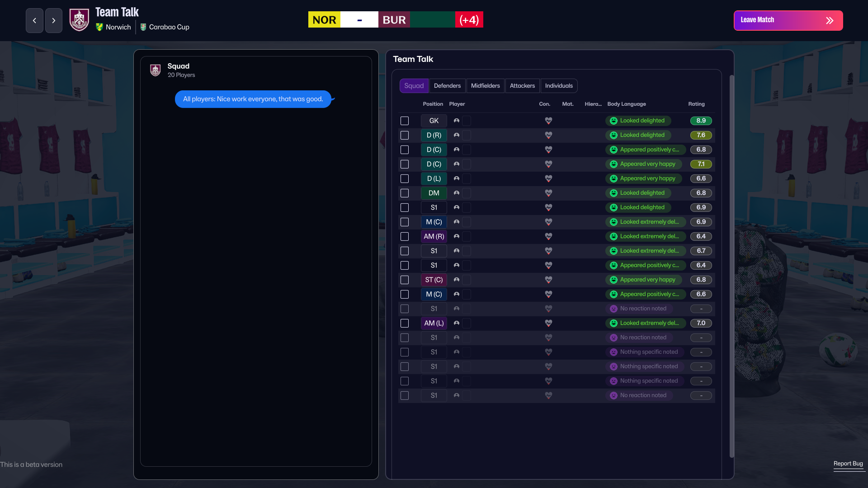Click the Carabao Cup trophy icon
Image resolution: width=868 pixels, height=488 pixels.
(x=143, y=27)
